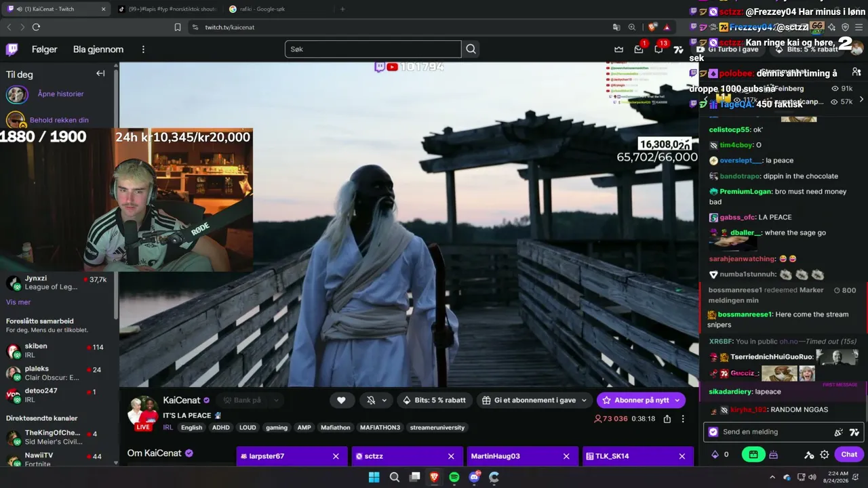Image resolution: width=868 pixels, height=488 pixels.
Task: Go back in browser history
Action: pyautogui.click(x=9, y=27)
